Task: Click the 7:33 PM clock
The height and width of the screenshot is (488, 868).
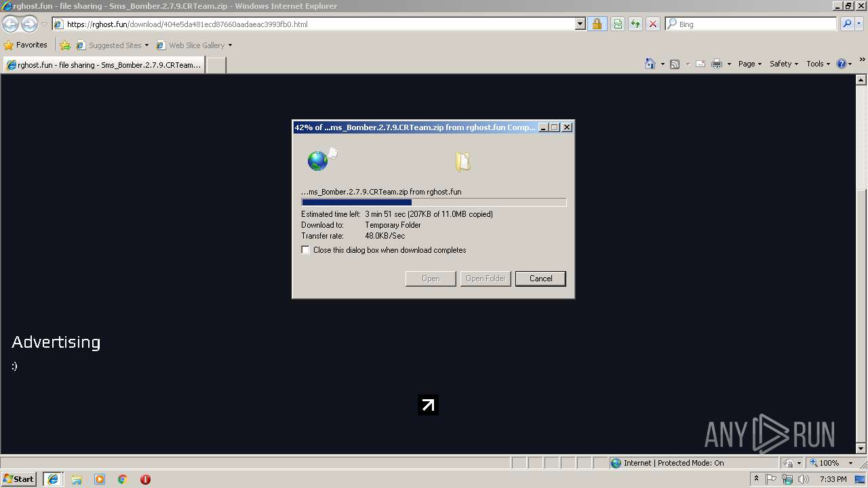Action: point(833,479)
